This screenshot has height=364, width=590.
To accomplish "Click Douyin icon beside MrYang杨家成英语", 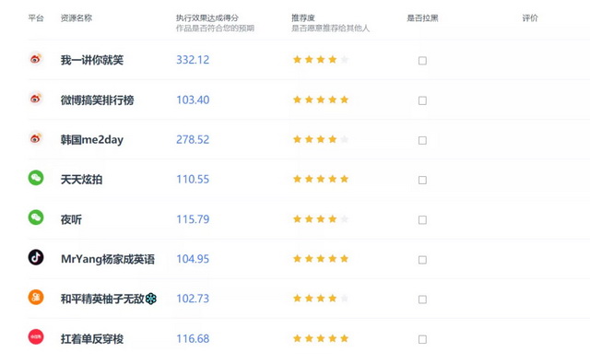I will tap(36, 258).
